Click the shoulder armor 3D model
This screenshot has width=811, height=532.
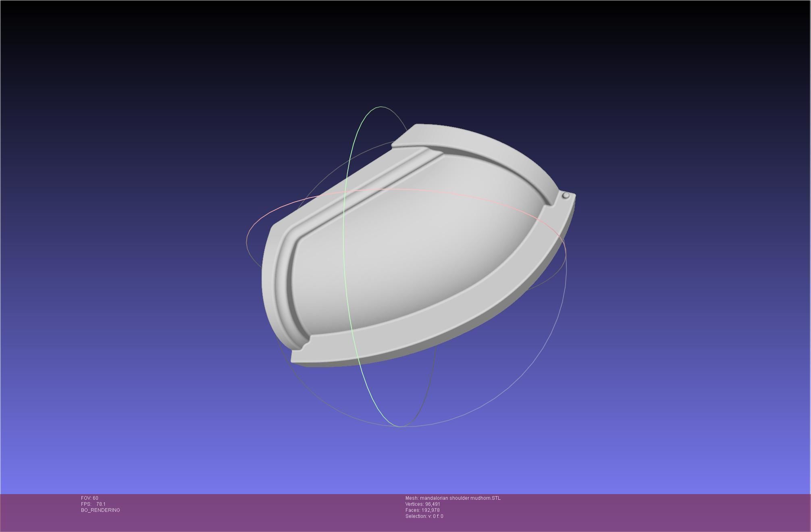click(418, 245)
